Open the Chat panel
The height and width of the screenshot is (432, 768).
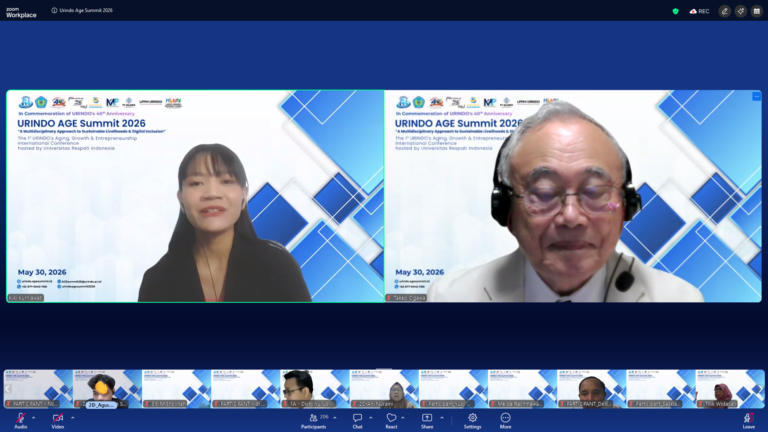click(358, 421)
